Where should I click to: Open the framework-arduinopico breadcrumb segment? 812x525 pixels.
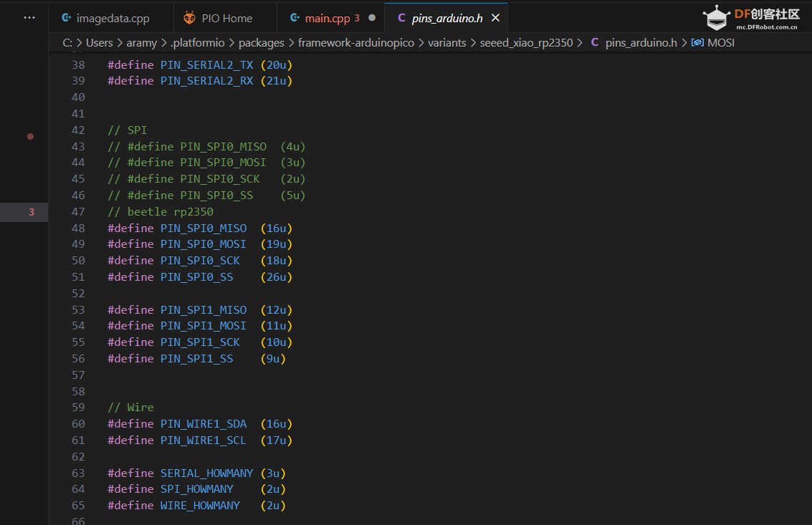coord(355,43)
